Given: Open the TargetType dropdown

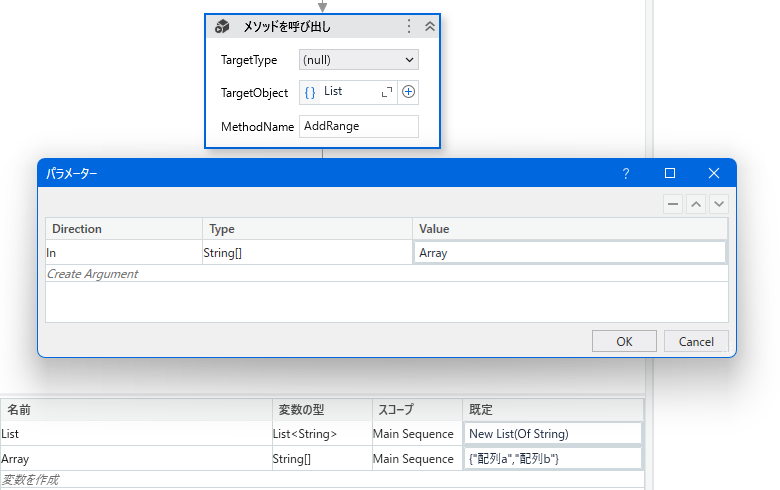Looking at the screenshot, I should pos(358,60).
